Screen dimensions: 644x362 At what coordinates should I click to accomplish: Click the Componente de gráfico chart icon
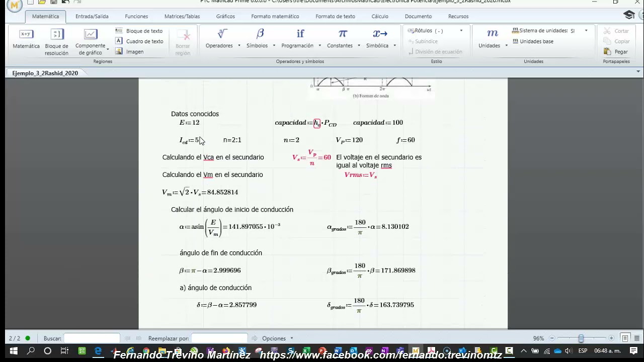[x=91, y=34]
